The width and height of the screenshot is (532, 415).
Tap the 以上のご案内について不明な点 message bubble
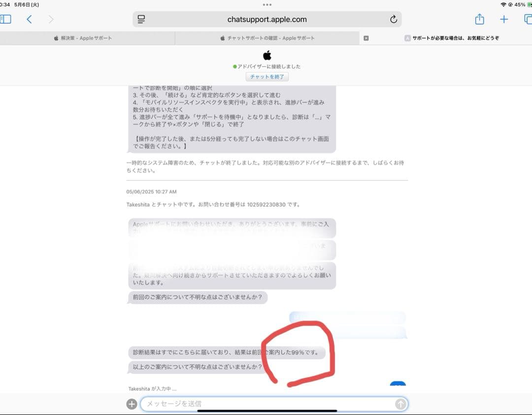click(x=198, y=367)
